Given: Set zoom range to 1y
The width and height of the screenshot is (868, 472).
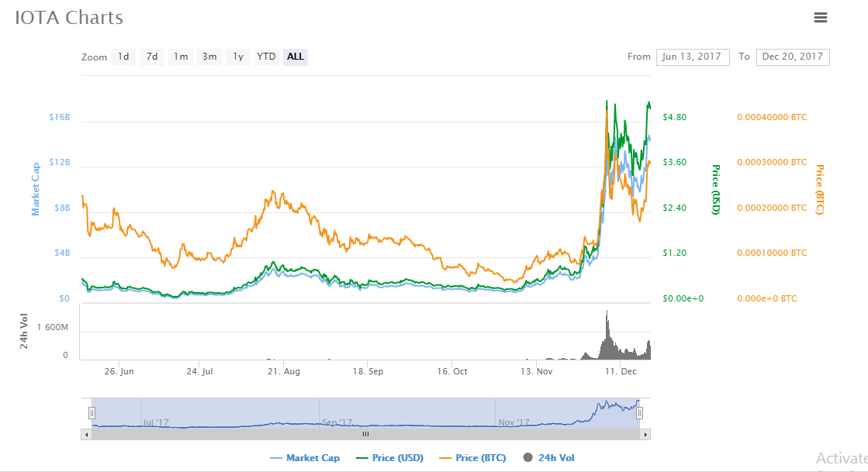Looking at the screenshot, I should 238,57.
